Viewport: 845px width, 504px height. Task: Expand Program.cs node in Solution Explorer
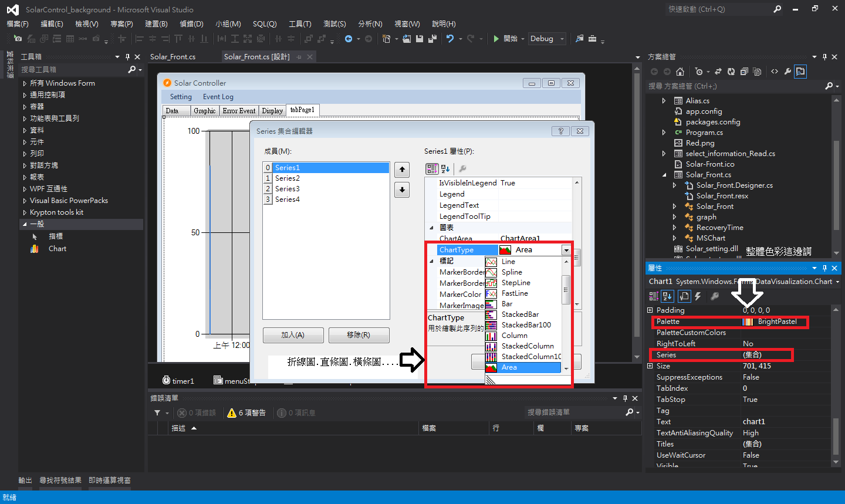(664, 133)
